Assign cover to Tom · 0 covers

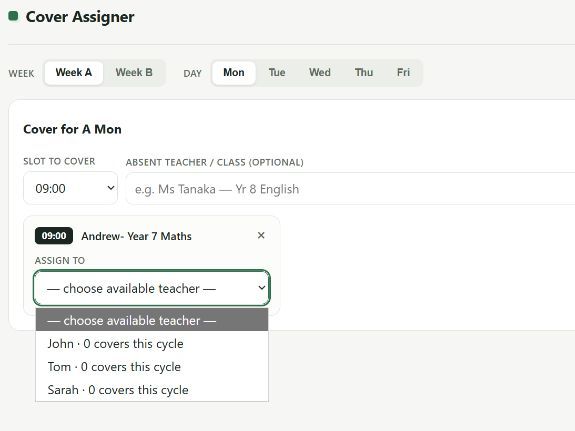(152, 367)
